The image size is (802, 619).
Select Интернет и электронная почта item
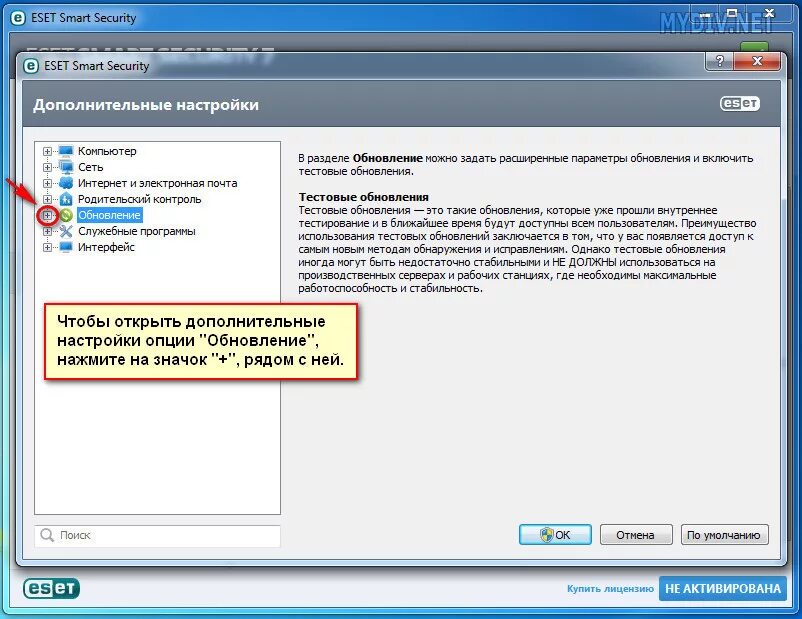[x=158, y=183]
